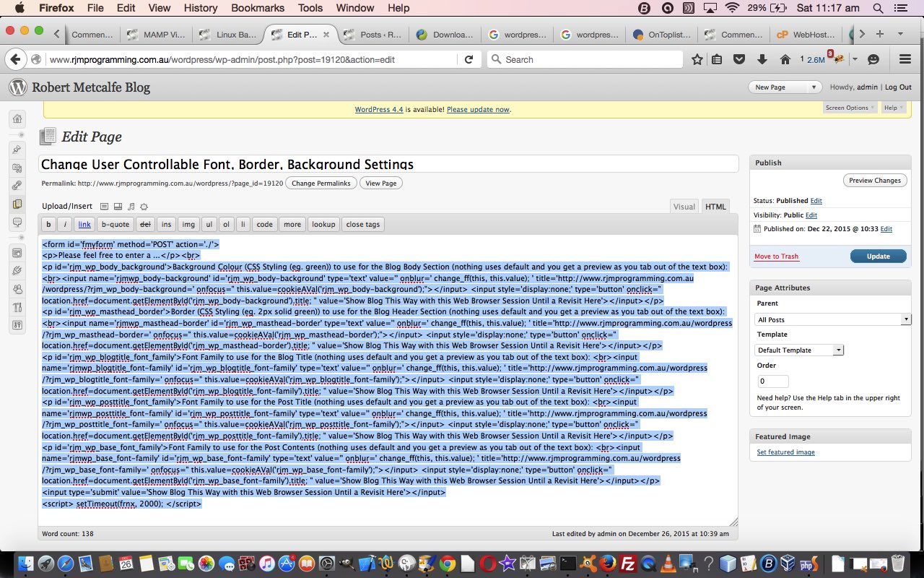Click the Firefox Search box

click(585, 59)
